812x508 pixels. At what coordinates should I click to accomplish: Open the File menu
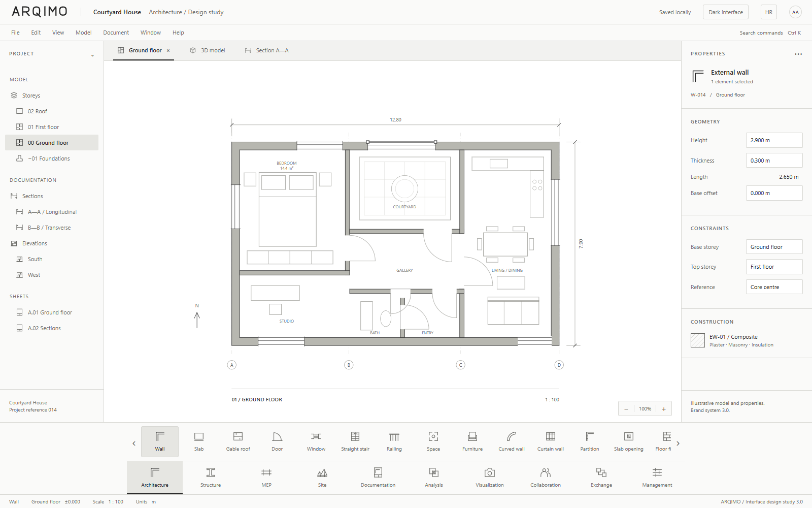(x=15, y=33)
